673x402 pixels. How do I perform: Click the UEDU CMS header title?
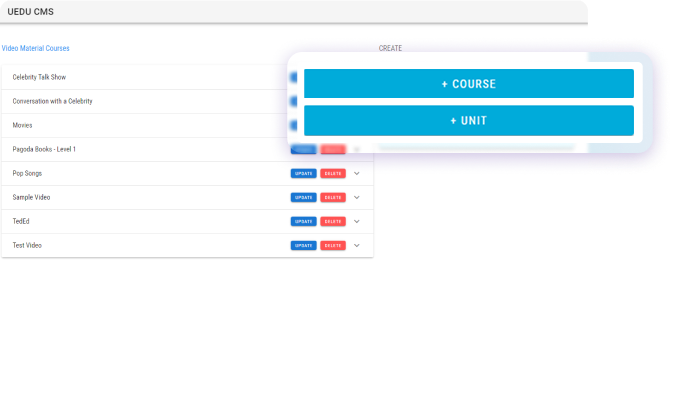click(31, 11)
